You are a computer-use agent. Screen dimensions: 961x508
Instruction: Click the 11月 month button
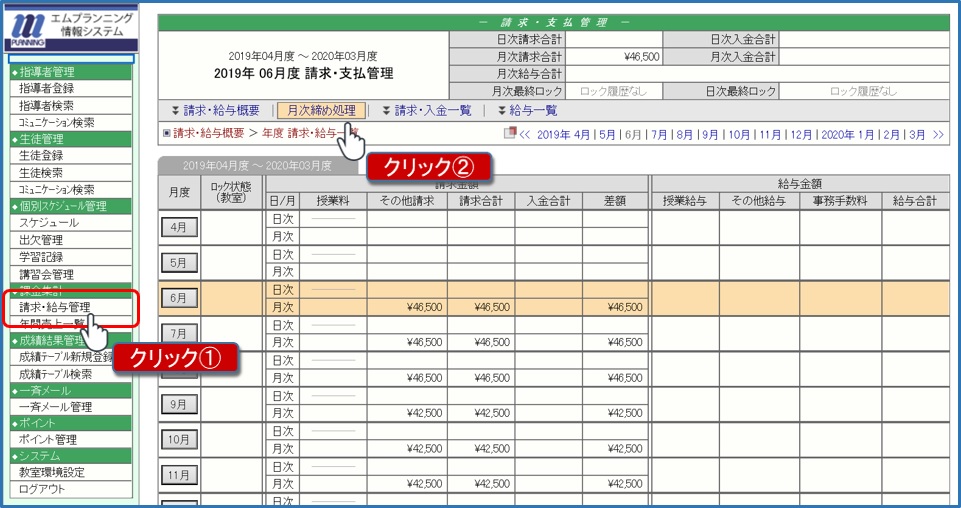180,475
